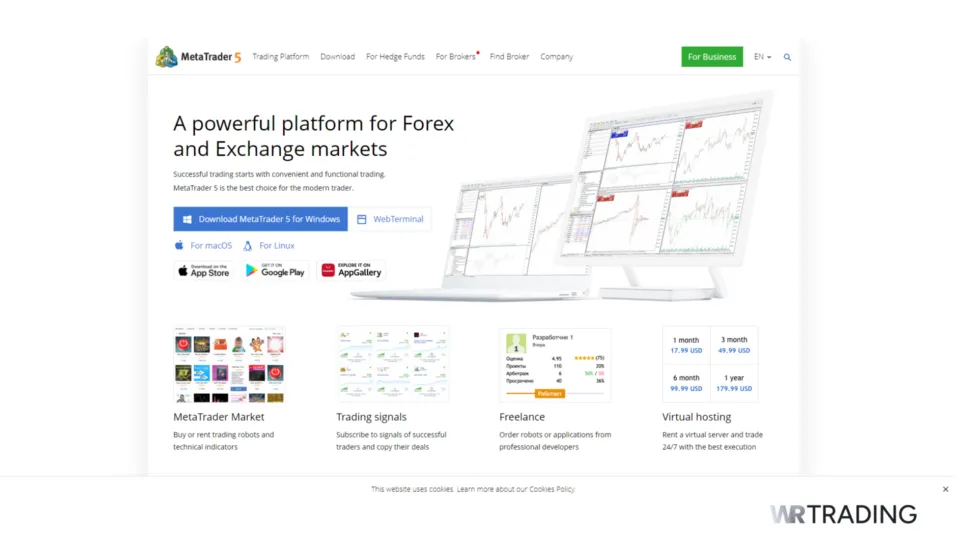This screenshot has height=540, width=960.
Task: Click the WebTerminal window icon
Action: point(362,219)
